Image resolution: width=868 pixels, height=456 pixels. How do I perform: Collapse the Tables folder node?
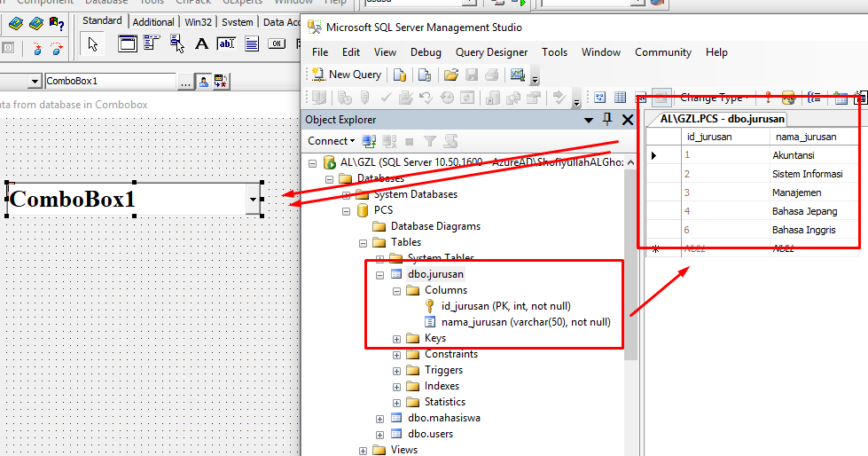[x=364, y=243]
